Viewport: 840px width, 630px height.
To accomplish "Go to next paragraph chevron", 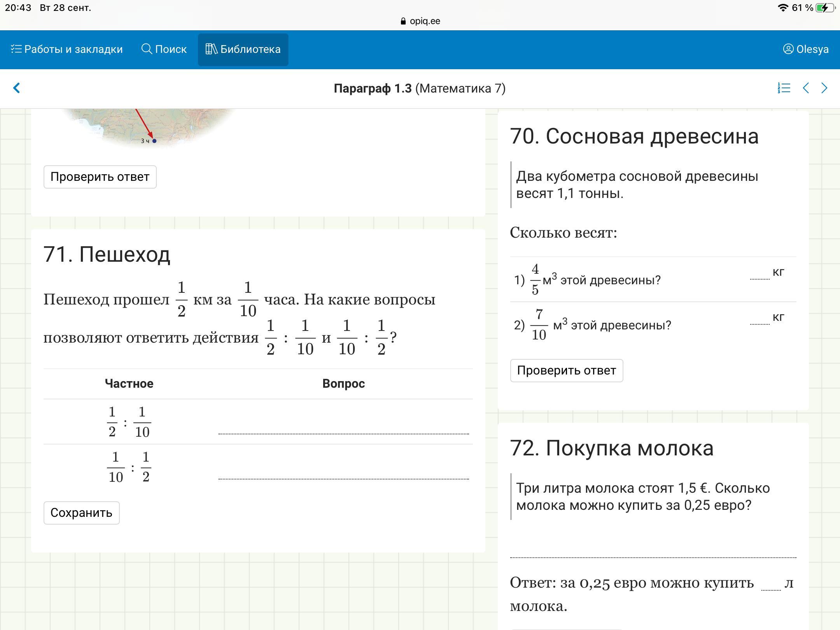I will pyautogui.click(x=824, y=88).
